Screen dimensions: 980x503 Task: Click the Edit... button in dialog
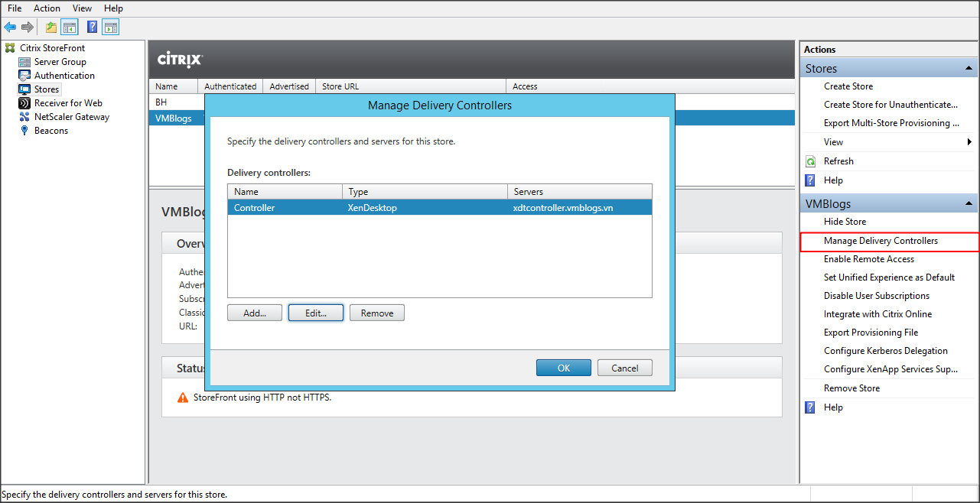pyautogui.click(x=315, y=313)
